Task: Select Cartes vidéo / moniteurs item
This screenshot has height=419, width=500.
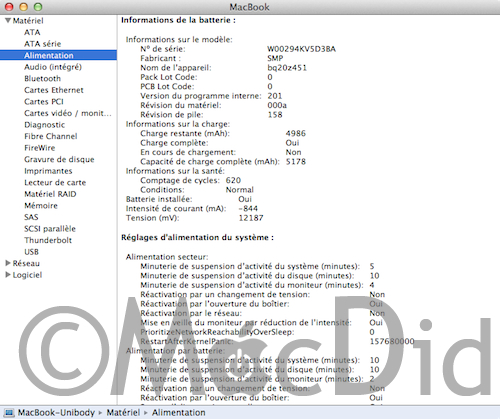Action: tap(68, 113)
